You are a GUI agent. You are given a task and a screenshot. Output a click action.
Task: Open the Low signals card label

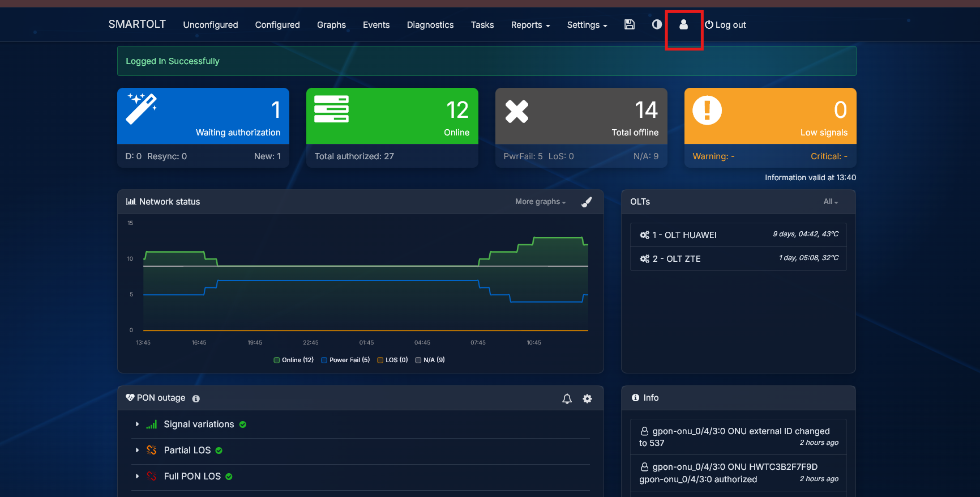pyautogui.click(x=824, y=133)
